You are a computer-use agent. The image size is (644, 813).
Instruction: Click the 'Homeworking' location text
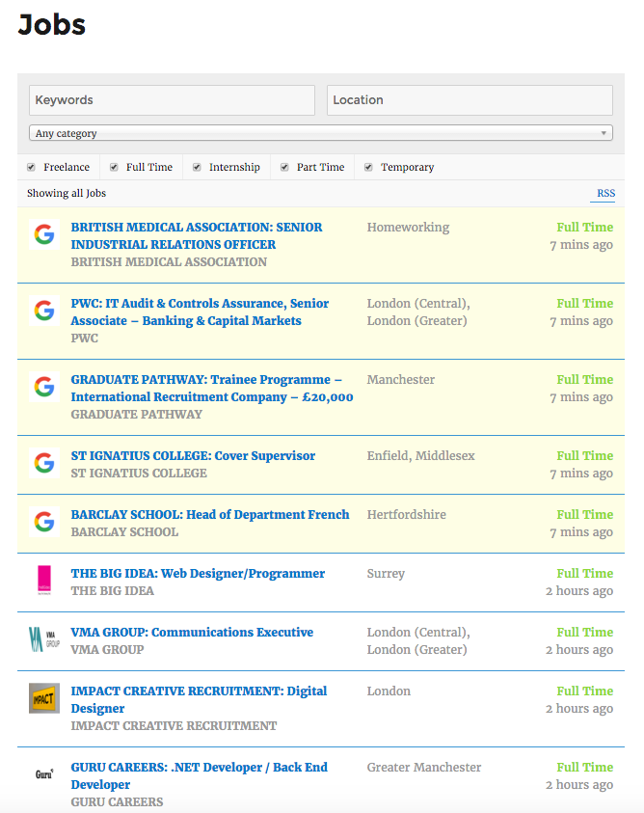click(408, 228)
